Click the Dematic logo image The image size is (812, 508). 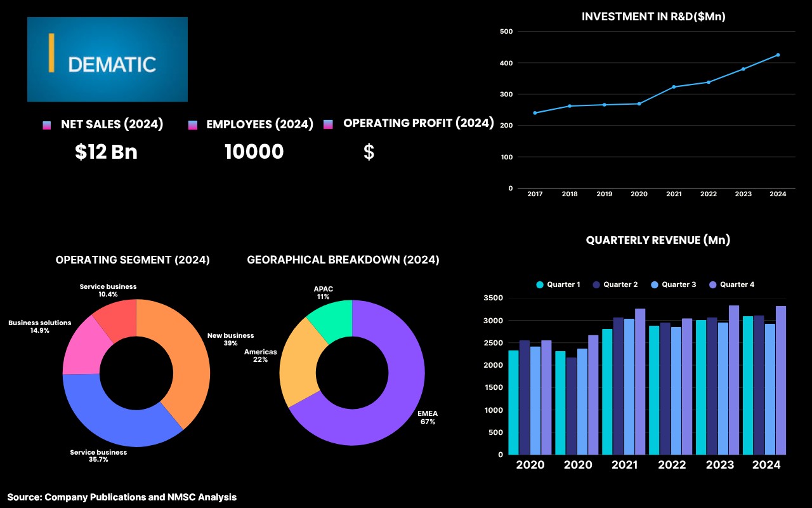[x=107, y=59]
